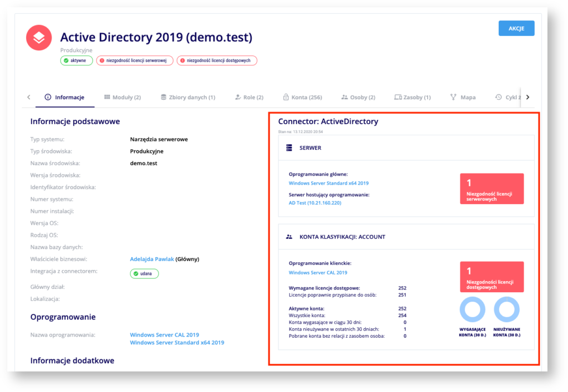This screenshot has width=568, height=392.
Task: Click the 'Wygasające konta (30 d.)' donut chart
Action: click(473, 309)
